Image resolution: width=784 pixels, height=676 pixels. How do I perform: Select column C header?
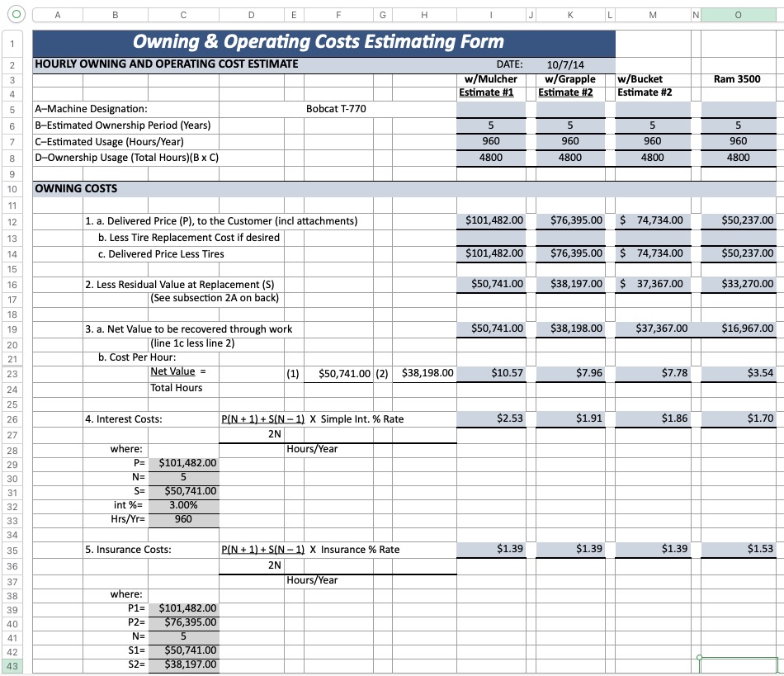tap(183, 15)
